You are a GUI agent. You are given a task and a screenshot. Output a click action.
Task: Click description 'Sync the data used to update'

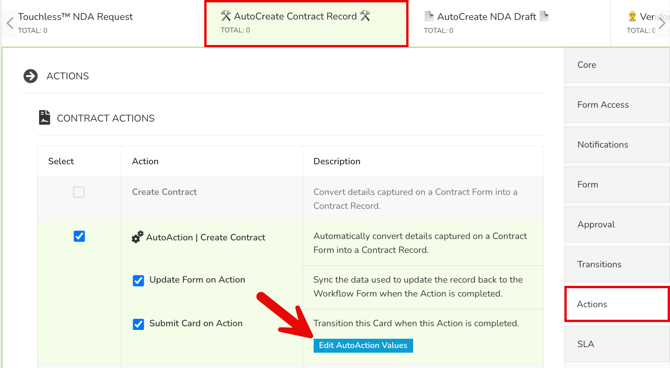(418, 286)
